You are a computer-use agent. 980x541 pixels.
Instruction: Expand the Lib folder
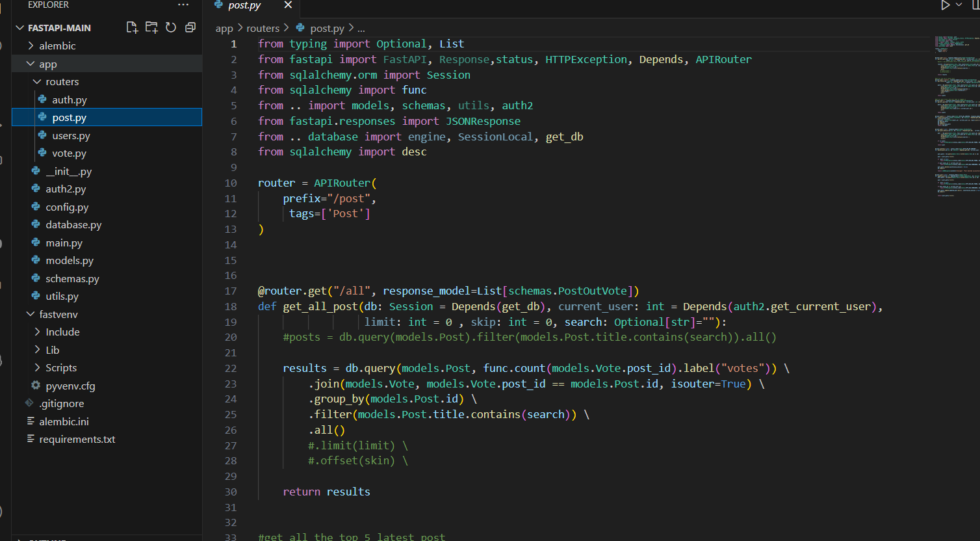click(37, 350)
